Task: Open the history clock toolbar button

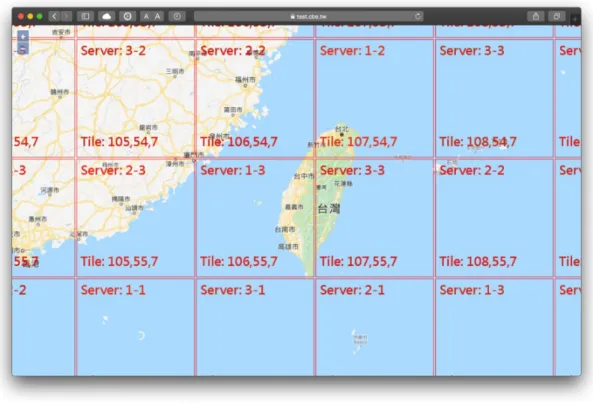Action: tap(177, 16)
